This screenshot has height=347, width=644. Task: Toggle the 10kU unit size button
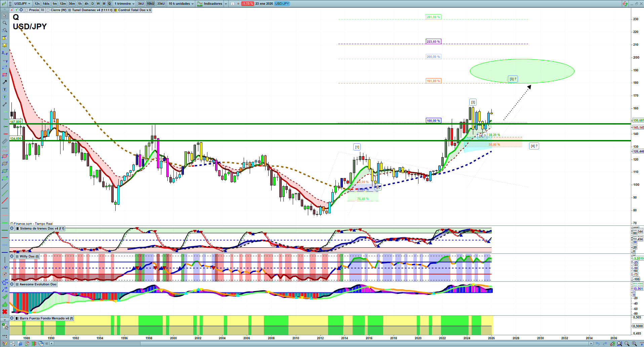(x=151, y=4)
